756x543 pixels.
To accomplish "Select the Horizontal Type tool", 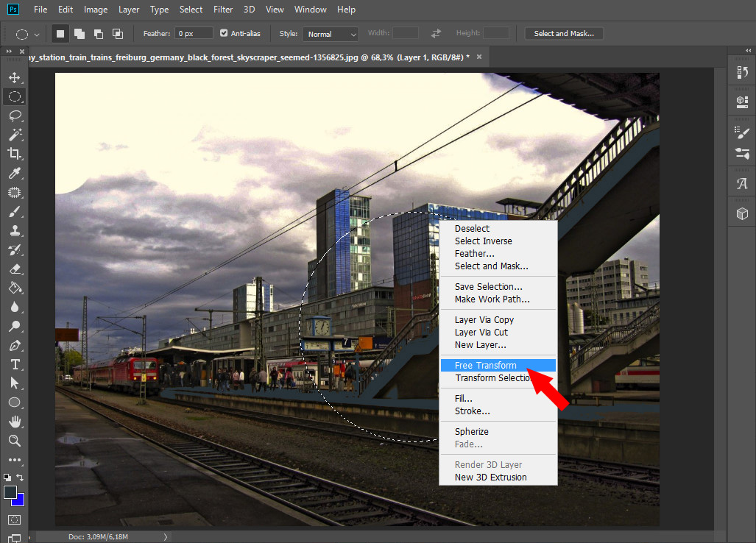I will pos(14,364).
